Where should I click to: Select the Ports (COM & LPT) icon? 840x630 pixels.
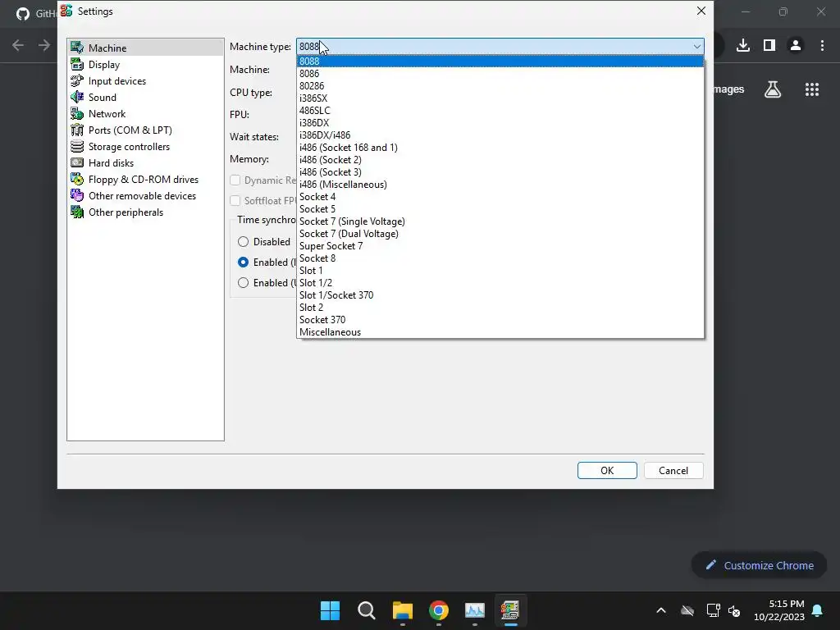tap(77, 130)
